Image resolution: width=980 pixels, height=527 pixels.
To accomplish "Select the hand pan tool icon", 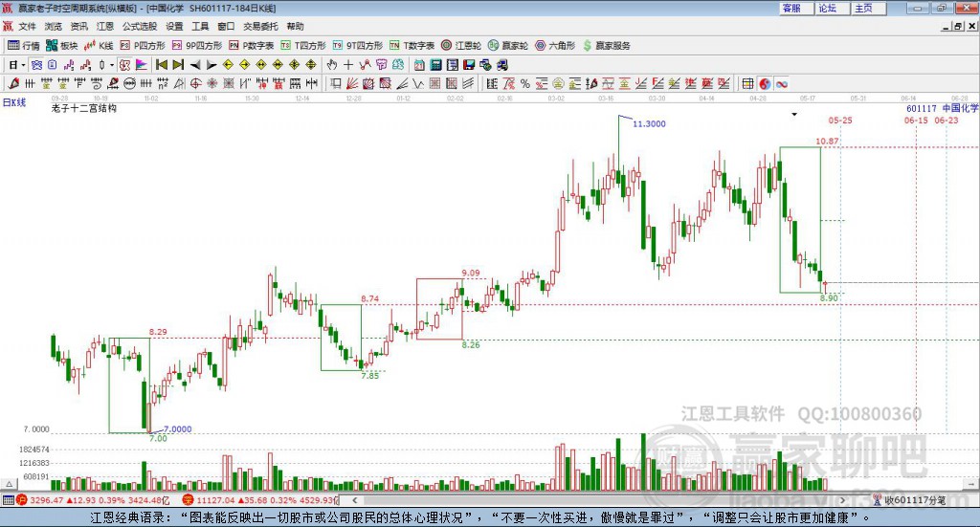I will 332,65.
